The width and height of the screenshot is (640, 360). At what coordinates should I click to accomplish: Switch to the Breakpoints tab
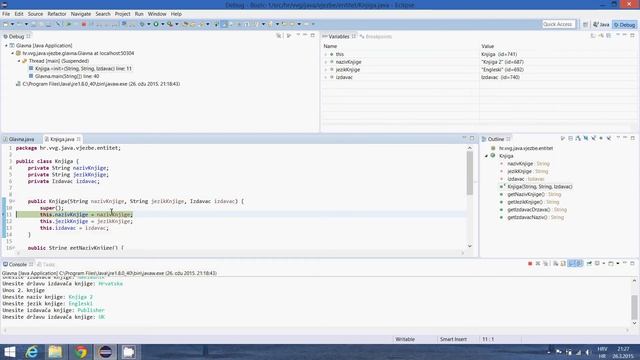point(376,36)
